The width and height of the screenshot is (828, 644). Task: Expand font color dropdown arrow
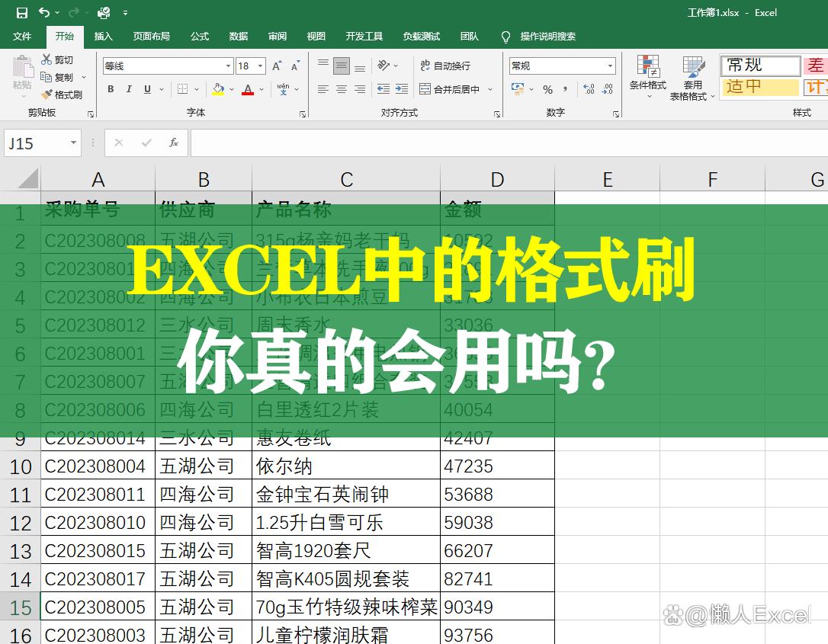tap(262, 89)
